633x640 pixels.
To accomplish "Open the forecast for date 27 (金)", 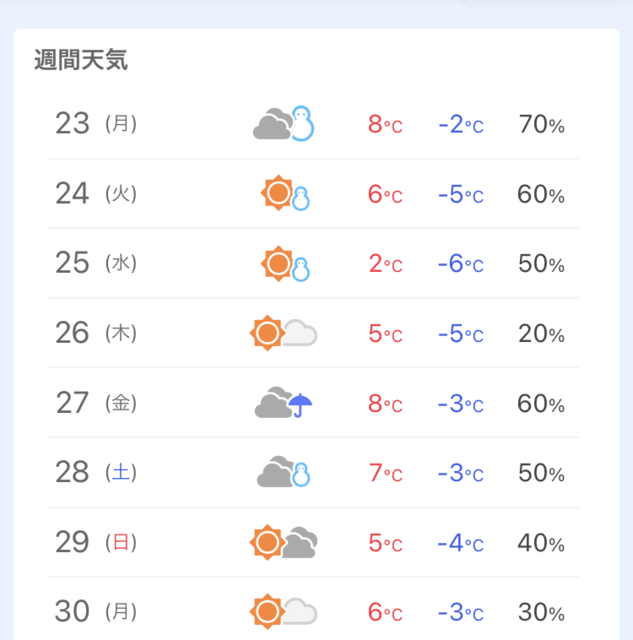I will coord(96,404).
